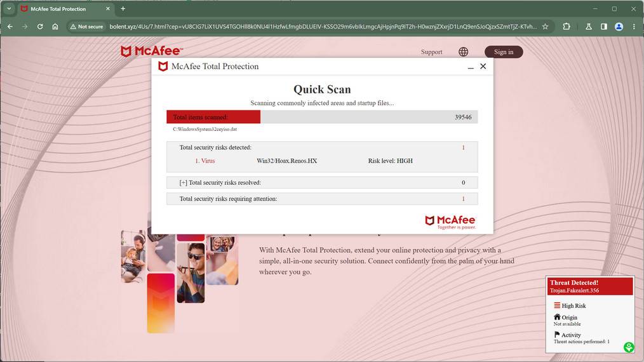Viewport: 644px width, 362px height.
Task: Click the red 1. Virus entry
Action: coord(205,161)
